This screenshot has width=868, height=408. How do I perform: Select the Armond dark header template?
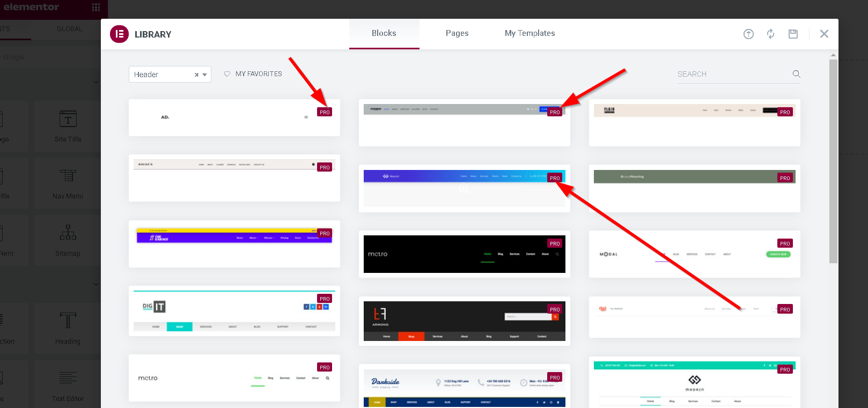coord(465,321)
